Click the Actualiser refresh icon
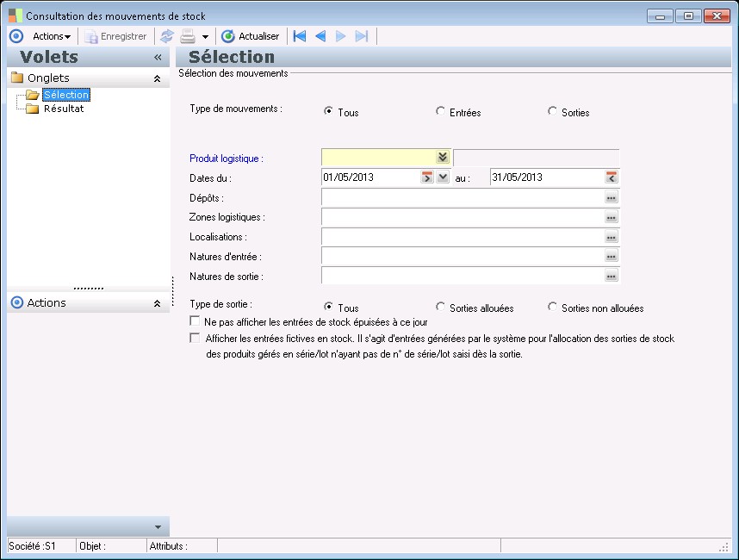739x560 pixels. [228, 36]
